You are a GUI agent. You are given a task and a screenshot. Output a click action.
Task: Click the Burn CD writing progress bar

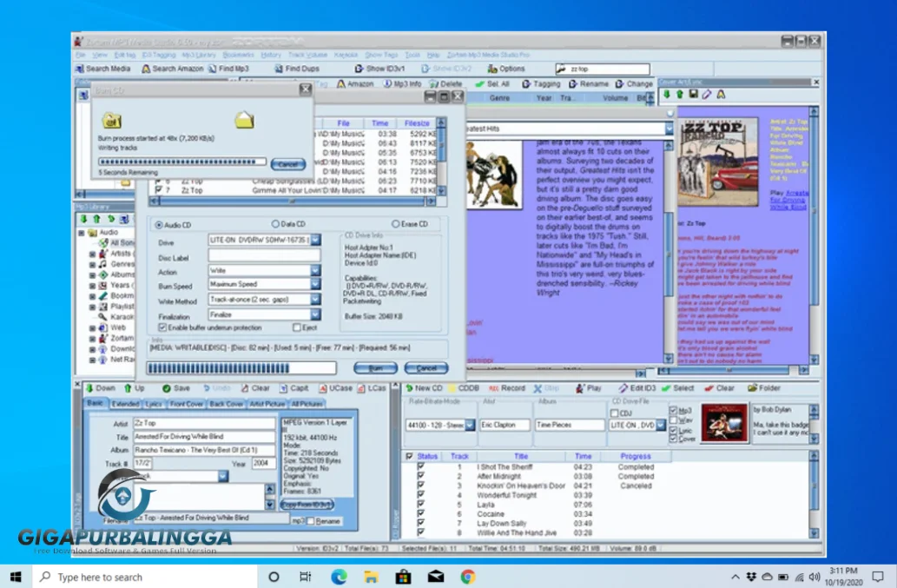181,162
